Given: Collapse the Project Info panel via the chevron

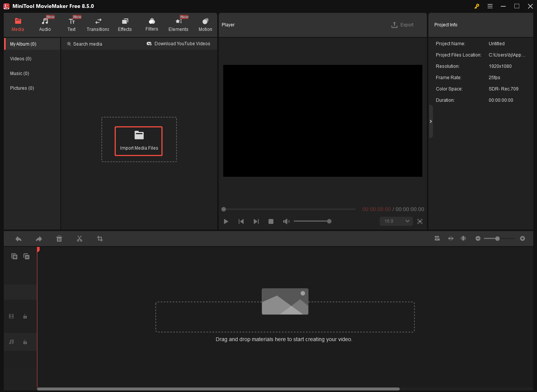Looking at the screenshot, I should pyautogui.click(x=430, y=121).
